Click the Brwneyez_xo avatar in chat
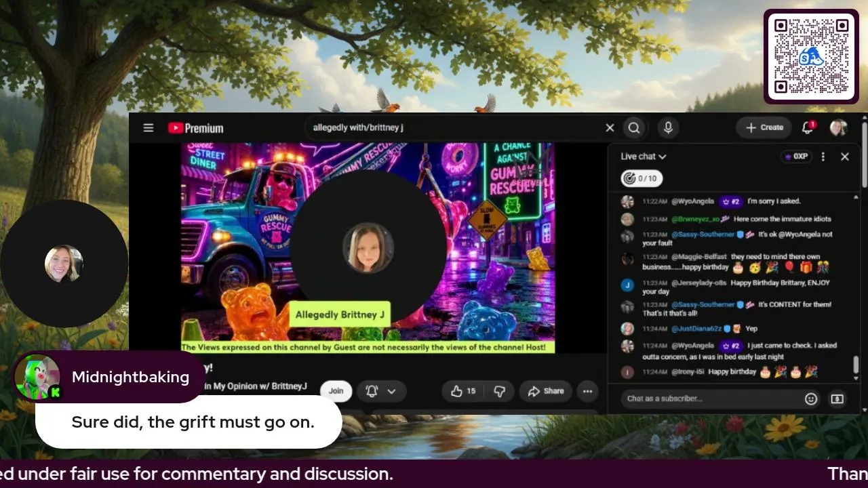868x488 pixels. (627, 219)
